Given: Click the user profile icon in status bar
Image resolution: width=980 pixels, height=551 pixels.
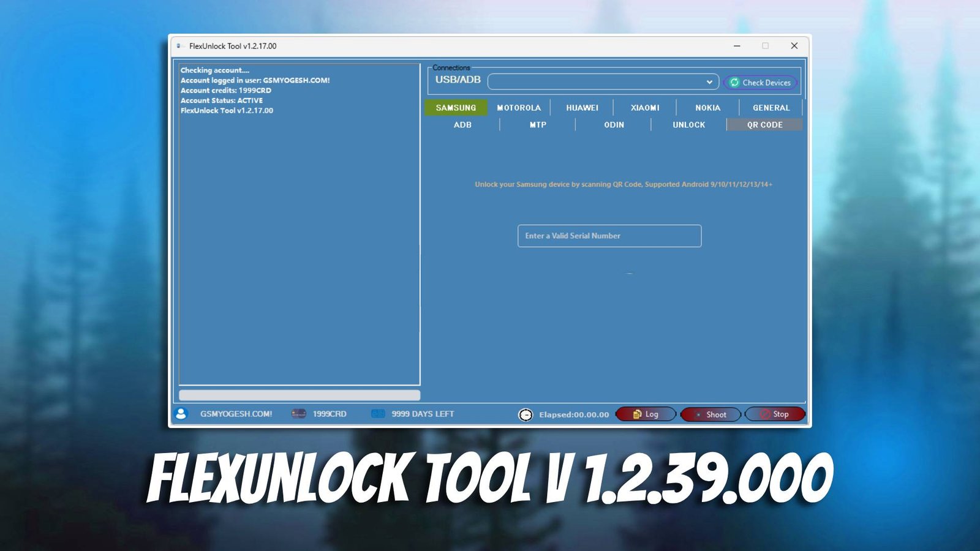Looking at the screenshot, I should click(181, 414).
